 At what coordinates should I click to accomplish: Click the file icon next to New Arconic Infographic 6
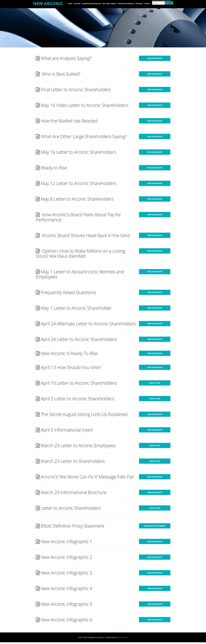[38, 620]
